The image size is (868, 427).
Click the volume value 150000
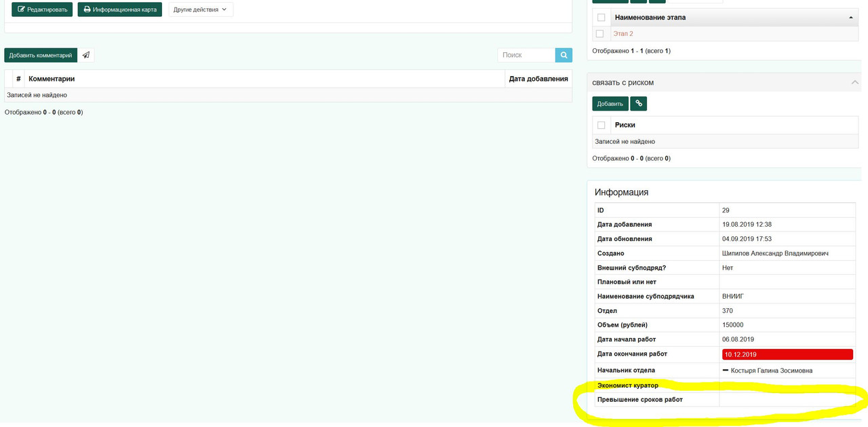tap(733, 325)
